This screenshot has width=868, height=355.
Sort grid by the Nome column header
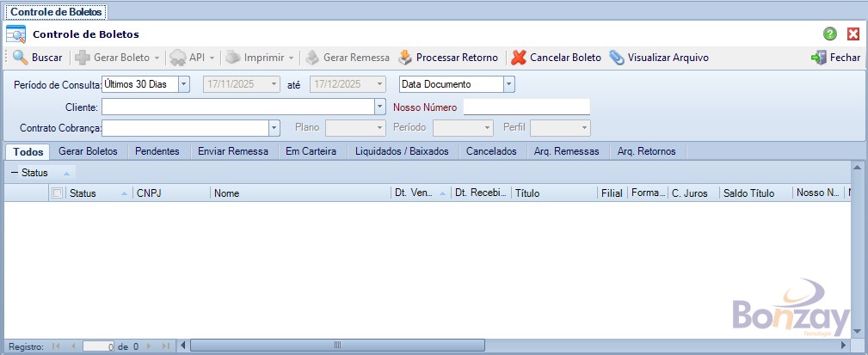(299, 193)
